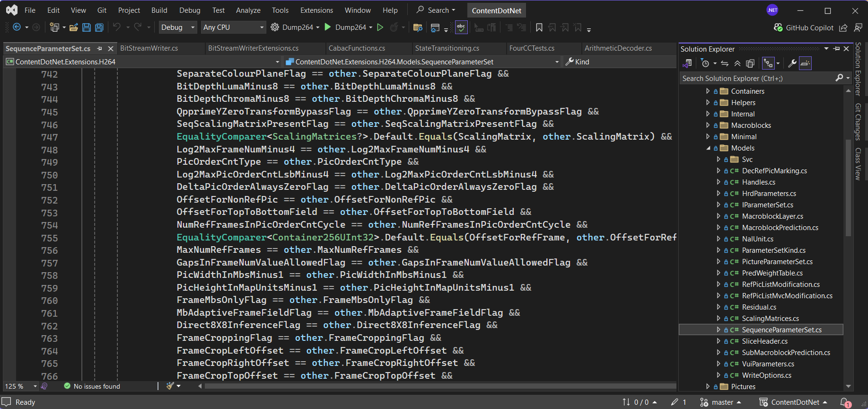
Task: Click the Navigate Backward arrow icon
Action: coord(17,27)
